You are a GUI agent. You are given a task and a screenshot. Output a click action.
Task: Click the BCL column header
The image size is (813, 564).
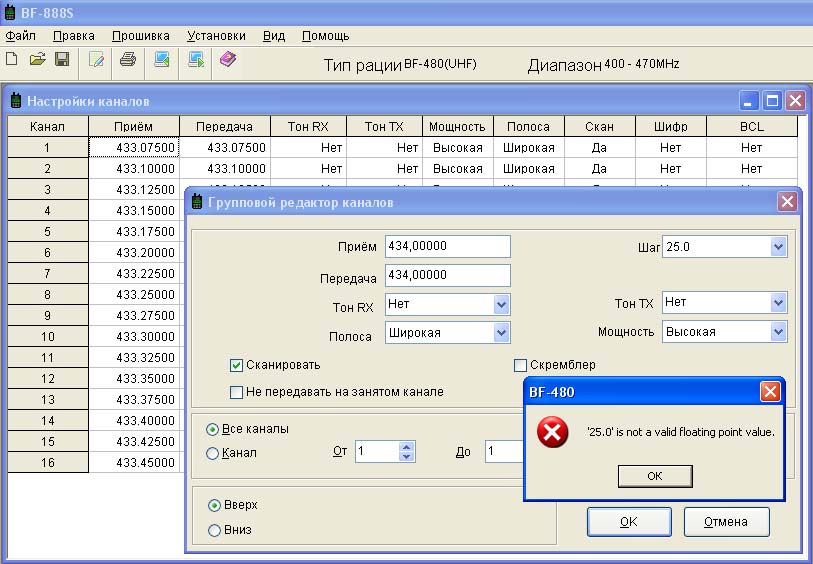click(x=752, y=126)
